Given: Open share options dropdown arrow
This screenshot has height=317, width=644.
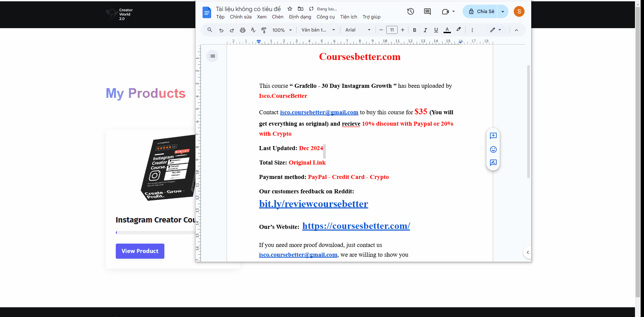Looking at the screenshot, I should coord(503,11).
